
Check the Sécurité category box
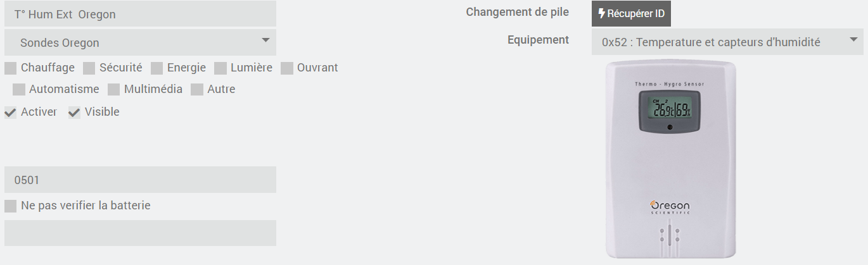[89, 68]
